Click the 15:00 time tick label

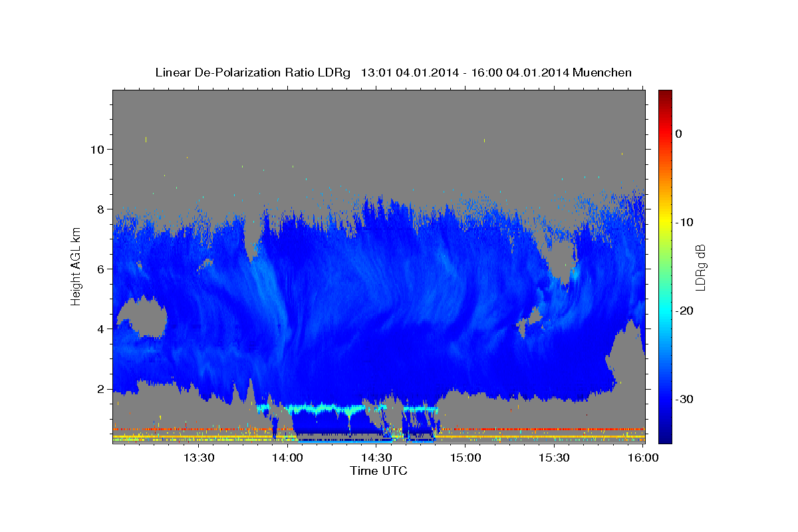coord(465,458)
